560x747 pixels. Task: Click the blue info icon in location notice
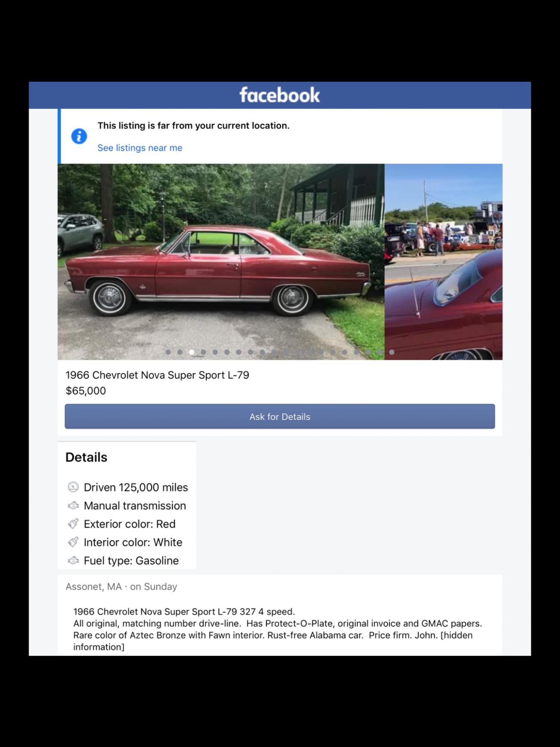click(79, 136)
